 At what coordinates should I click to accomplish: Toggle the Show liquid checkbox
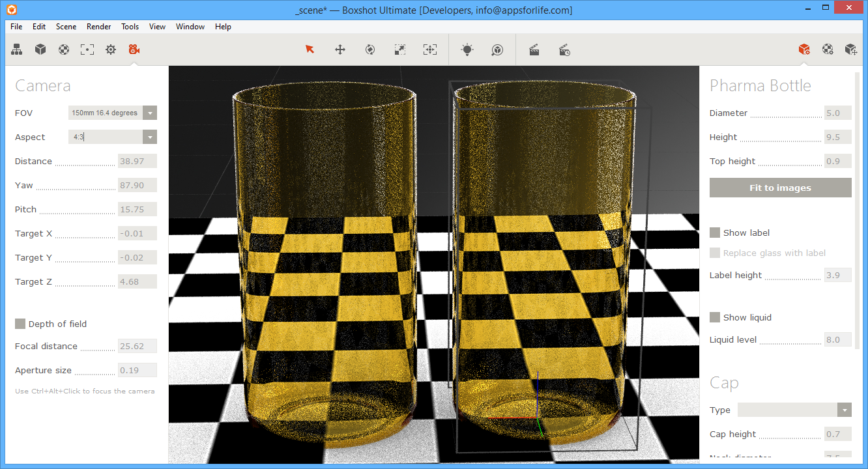[x=715, y=317]
